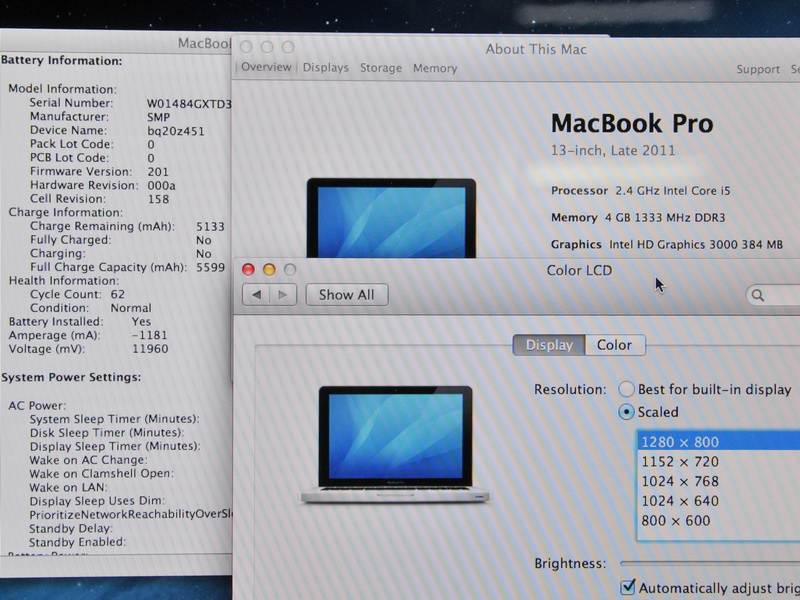Click the laptop picture in Color LCD Display pane
Image resolution: width=800 pixels, height=600 pixels.
[395, 444]
